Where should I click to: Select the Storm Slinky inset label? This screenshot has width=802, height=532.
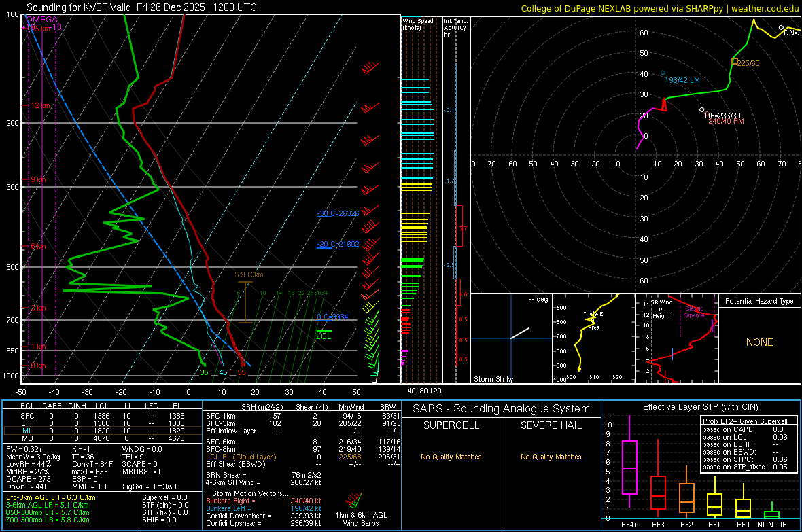(493, 379)
